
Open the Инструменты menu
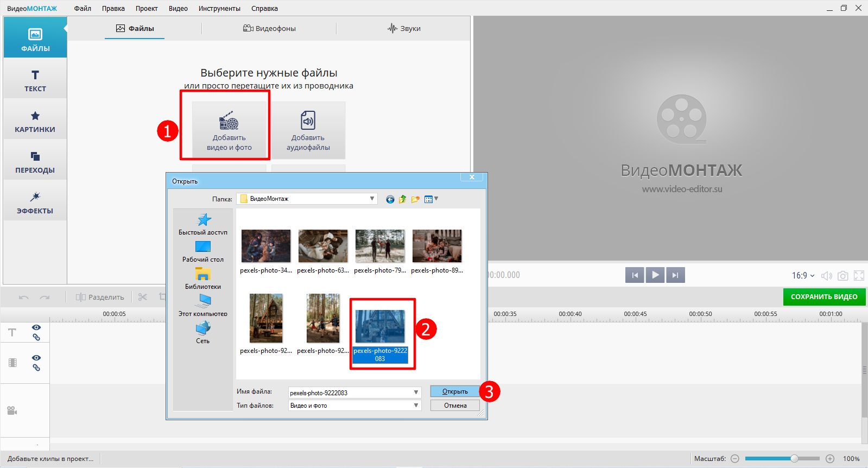click(219, 9)
